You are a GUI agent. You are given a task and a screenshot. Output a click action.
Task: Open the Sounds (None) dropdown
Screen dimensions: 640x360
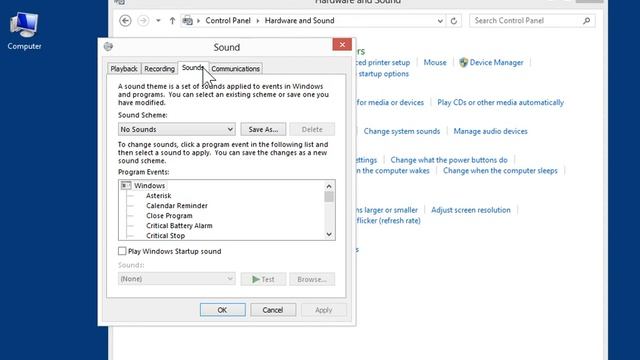point(176,279)
